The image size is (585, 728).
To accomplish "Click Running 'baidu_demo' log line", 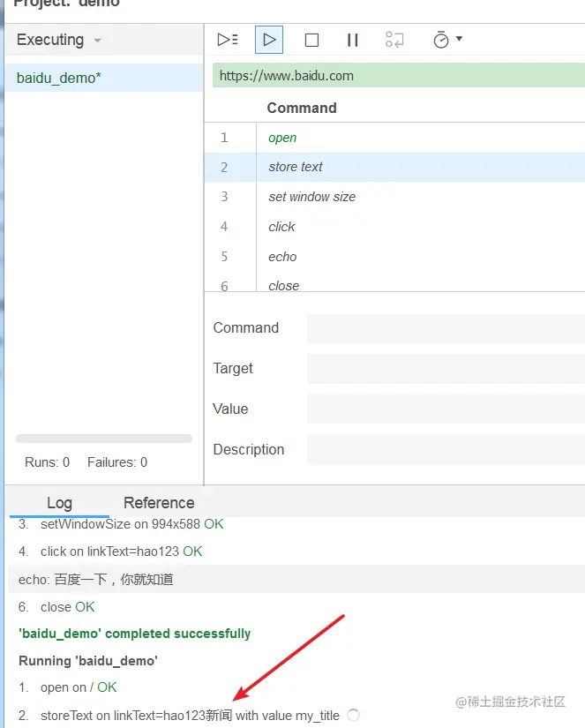I will point(88,661).
